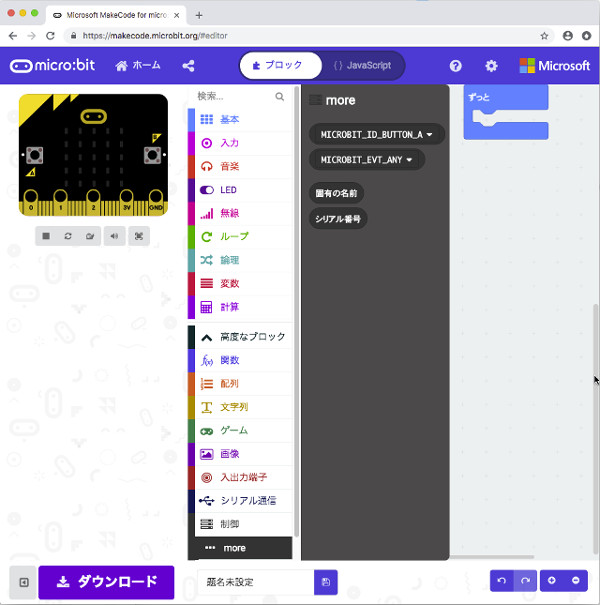Pick the シリアル番号 block
The width and height of the screenshot is (600, 605).
coord(338,219)
